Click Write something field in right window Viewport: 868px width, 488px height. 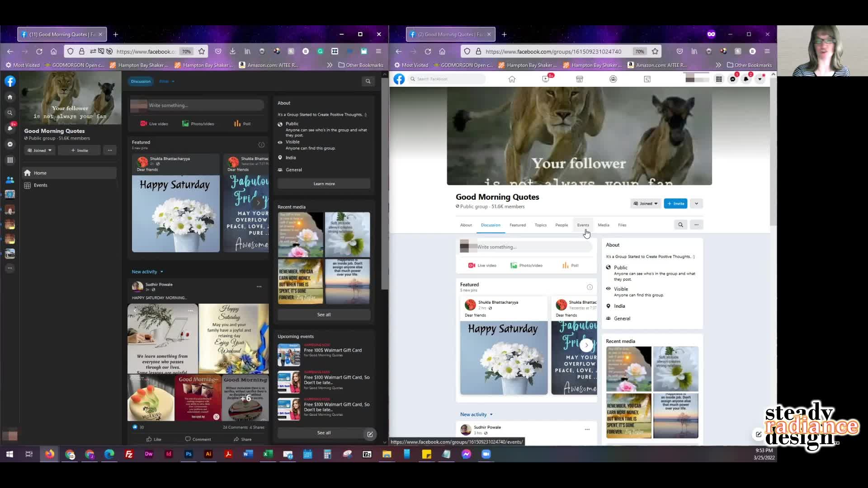[x=533, y=247]
